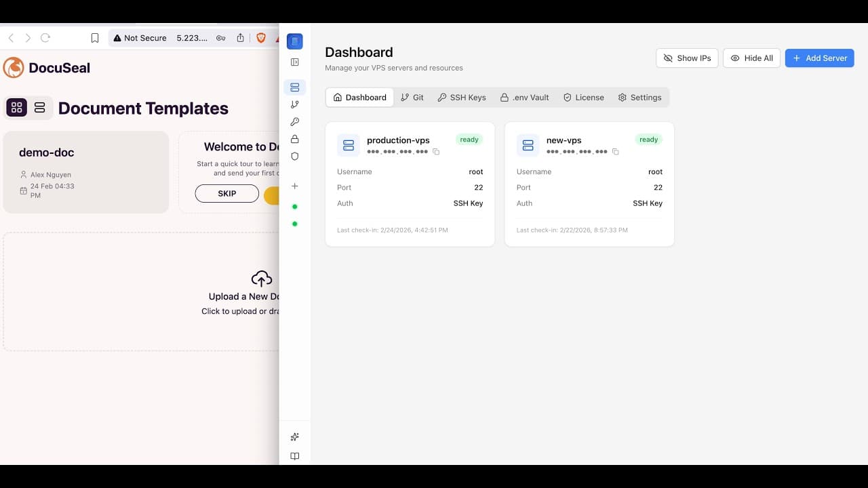Click the green status dot in the sidebar
This screenshot has width=868, height=488.
[x=294, y=206]
